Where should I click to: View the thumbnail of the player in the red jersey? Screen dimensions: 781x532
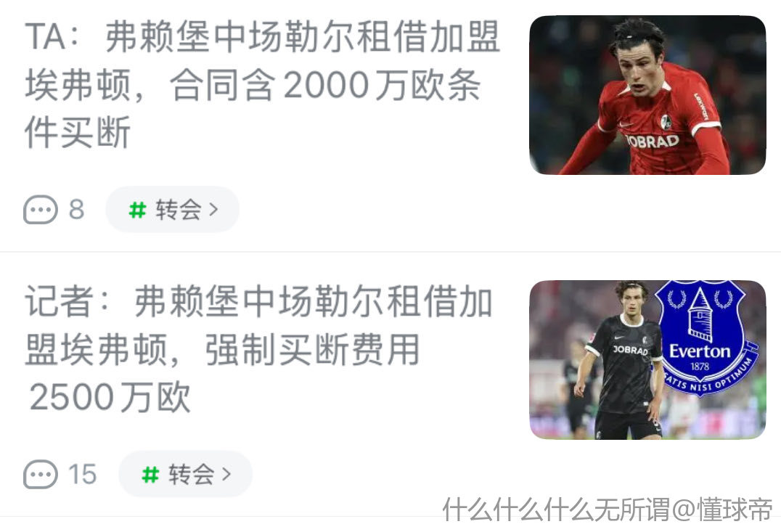click(647, 95)
